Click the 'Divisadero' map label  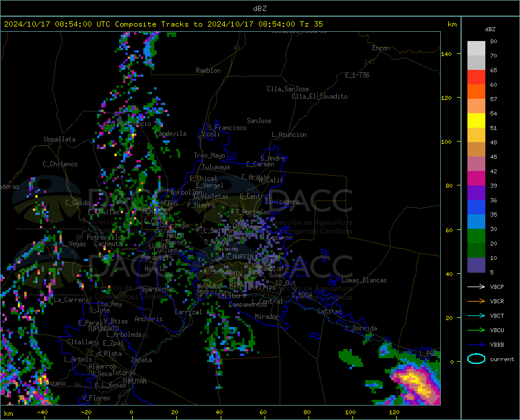[282, 202]
